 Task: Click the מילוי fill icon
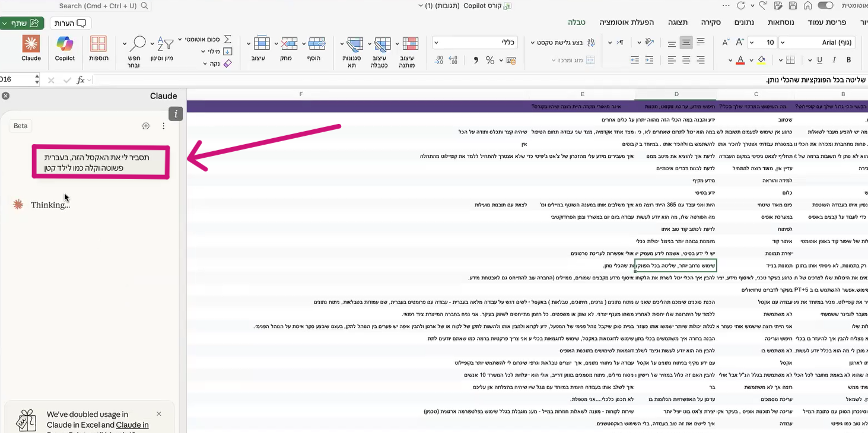tap(227, 52)
